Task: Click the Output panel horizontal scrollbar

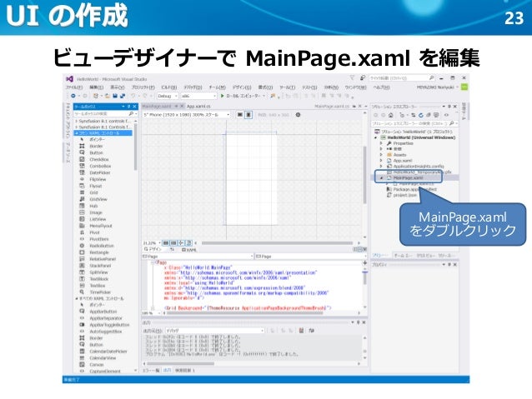Action: coord(181,364)
